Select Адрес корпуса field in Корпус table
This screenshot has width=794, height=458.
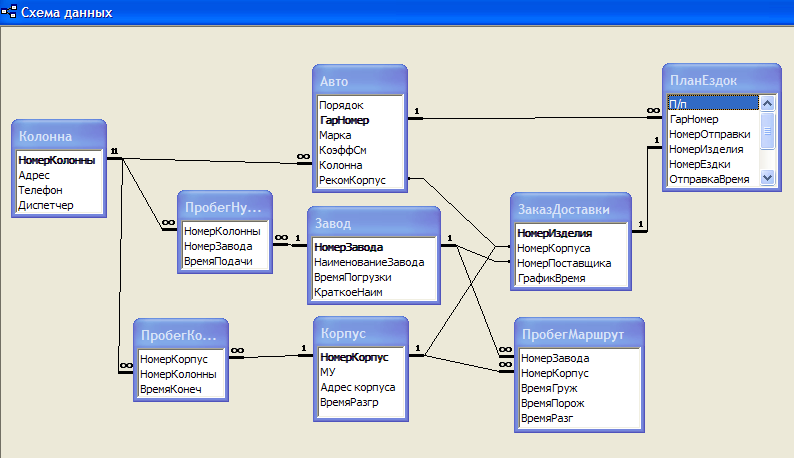coord(361,387)
